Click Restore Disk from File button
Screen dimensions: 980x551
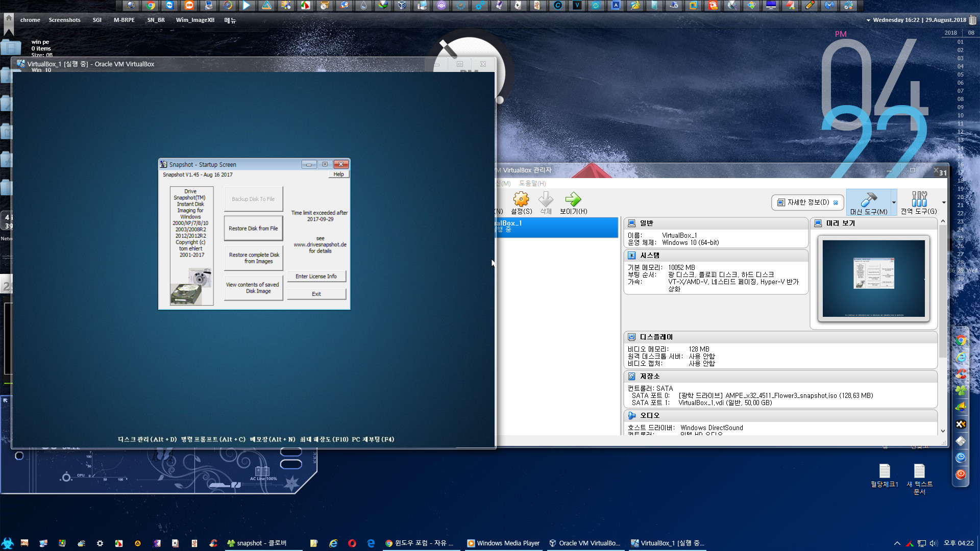[253, 229]
